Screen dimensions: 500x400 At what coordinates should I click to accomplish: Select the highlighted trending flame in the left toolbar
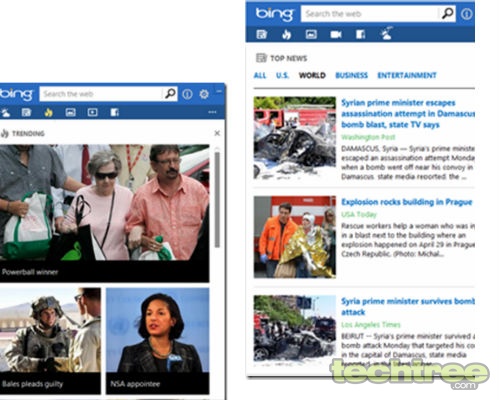[48, 113]
